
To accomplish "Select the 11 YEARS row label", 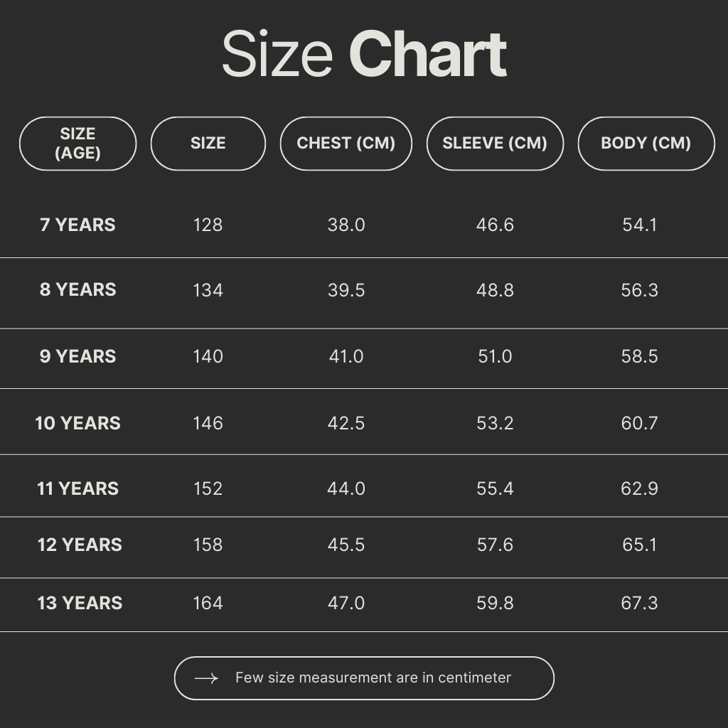I will pos(77,488).
